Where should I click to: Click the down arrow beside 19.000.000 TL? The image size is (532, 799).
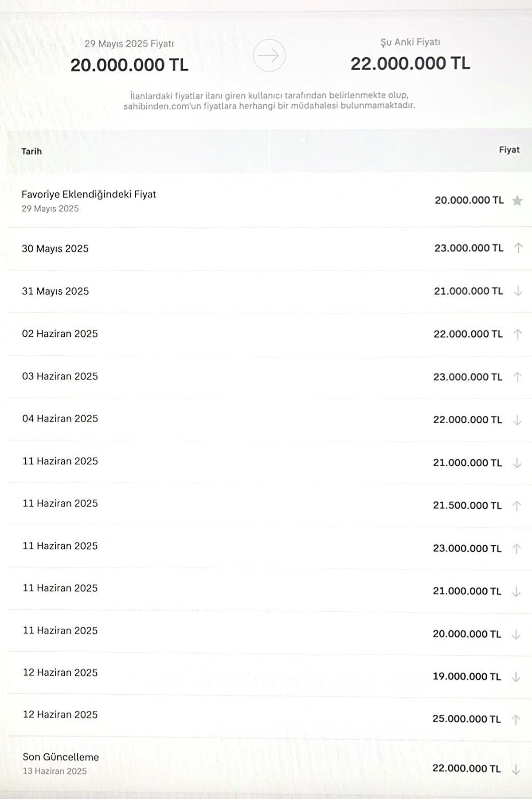click(516, 677)
